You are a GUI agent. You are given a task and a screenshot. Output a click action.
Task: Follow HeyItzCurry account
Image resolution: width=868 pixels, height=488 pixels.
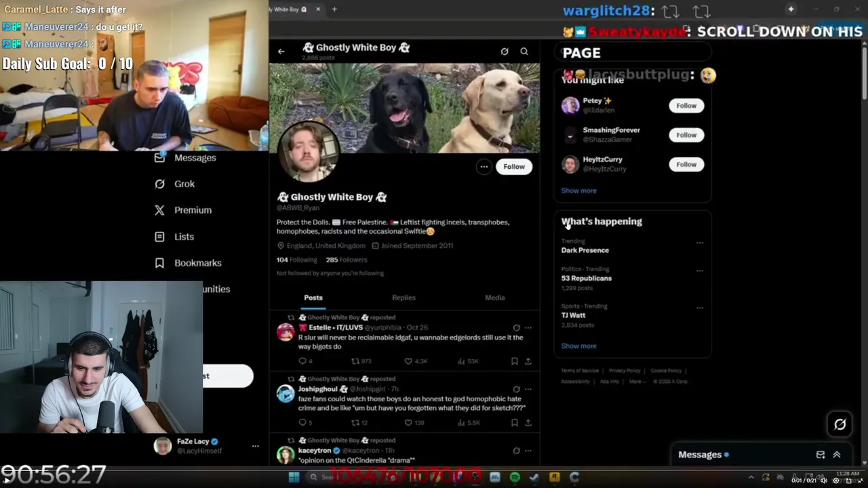point(686,164)
